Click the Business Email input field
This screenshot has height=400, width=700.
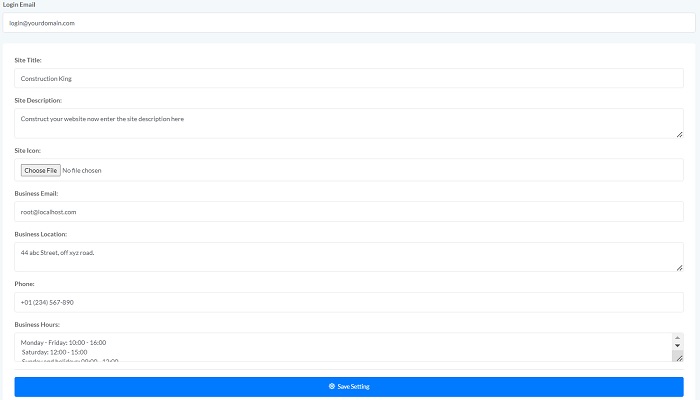(349, 212)
